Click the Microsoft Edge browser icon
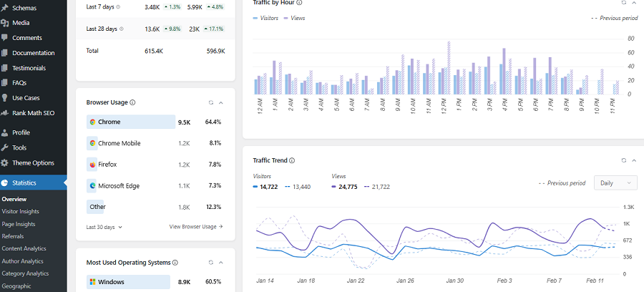 [93, 186]
